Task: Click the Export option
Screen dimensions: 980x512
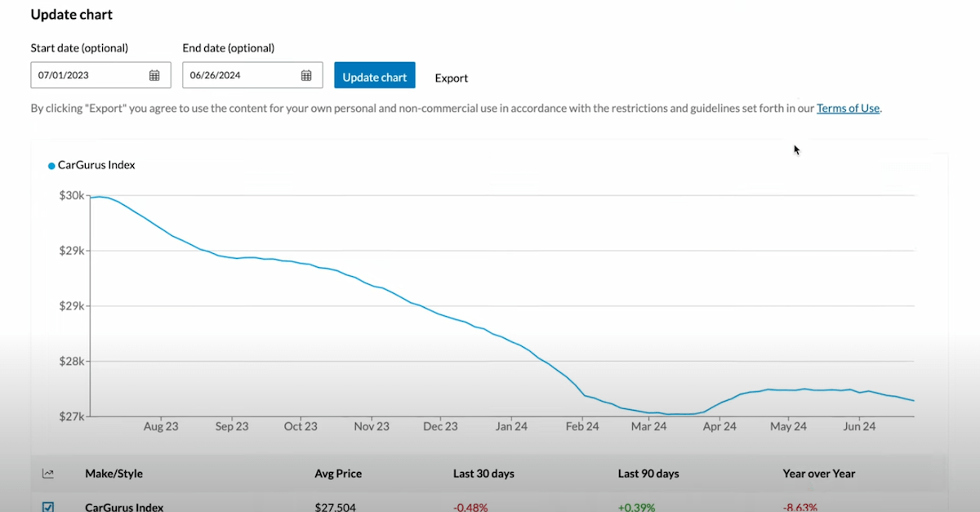Action: click(x=451, y=78)
